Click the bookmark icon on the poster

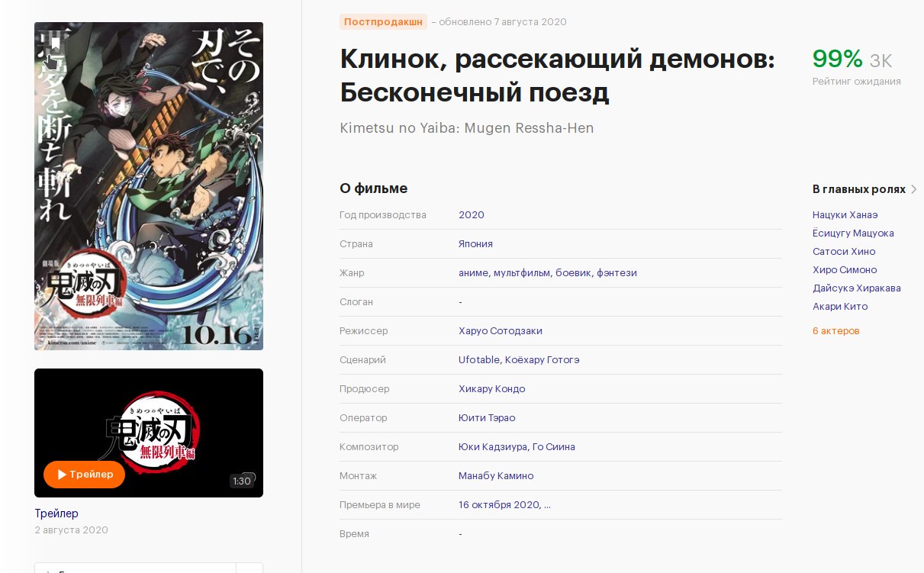tap(55, 44)
